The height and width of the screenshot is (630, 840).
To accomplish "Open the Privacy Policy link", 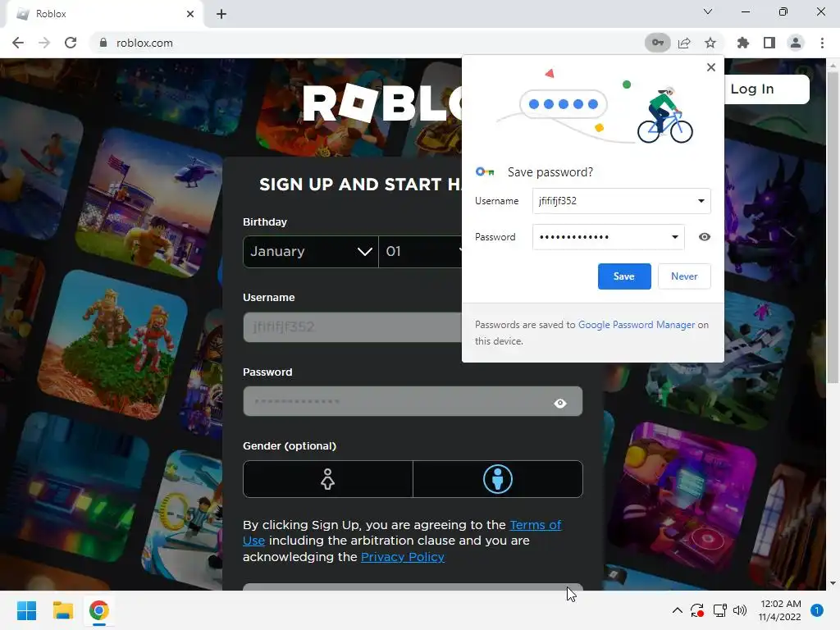I will 402,557.
